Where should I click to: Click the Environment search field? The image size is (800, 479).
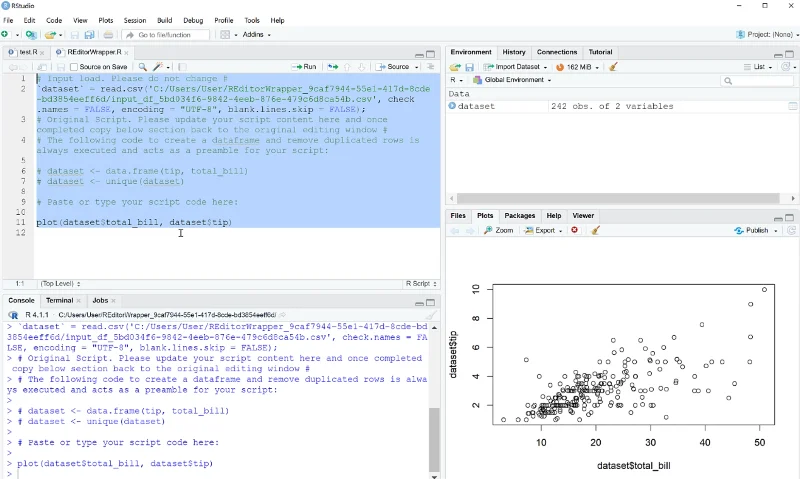[757, 81]
